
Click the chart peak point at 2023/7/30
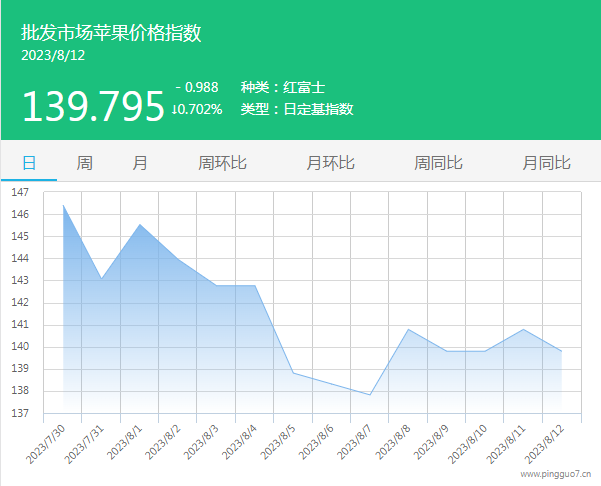point(63,205)
